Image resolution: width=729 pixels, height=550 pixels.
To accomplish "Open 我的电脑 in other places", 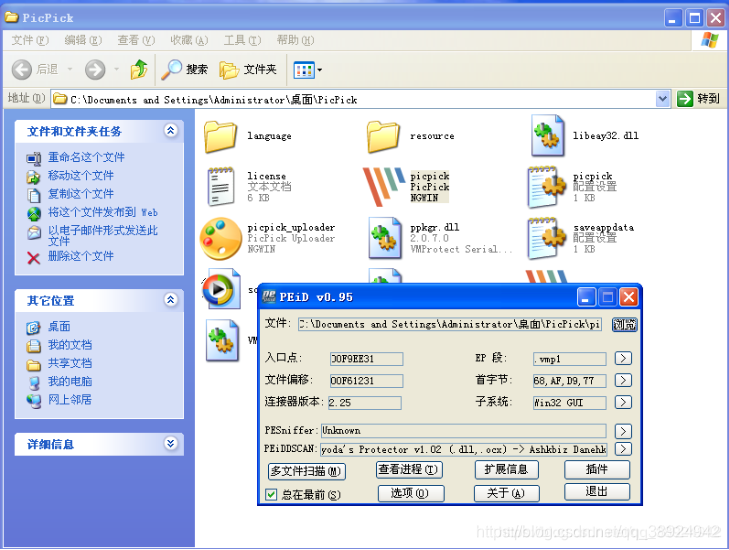I will pos(70,382).
